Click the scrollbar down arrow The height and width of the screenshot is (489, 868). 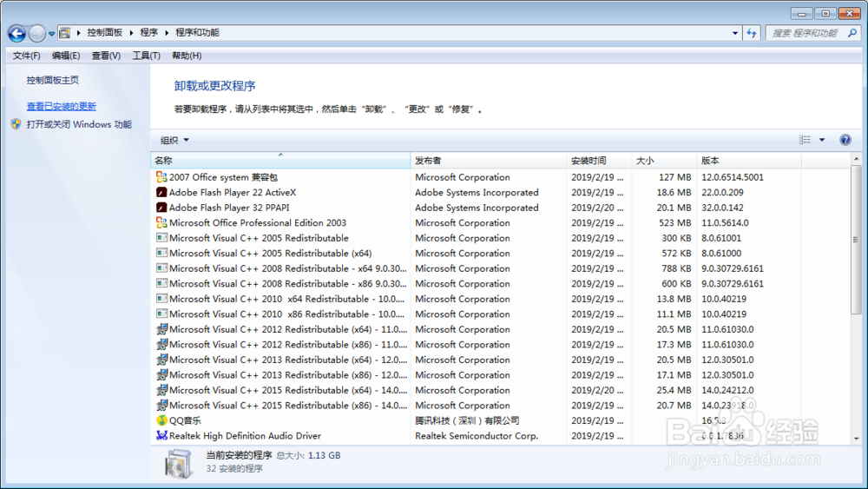[857, 438]
